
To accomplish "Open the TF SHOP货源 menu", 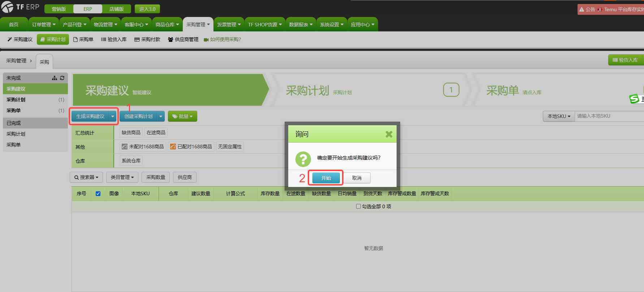I will (265, 25).
